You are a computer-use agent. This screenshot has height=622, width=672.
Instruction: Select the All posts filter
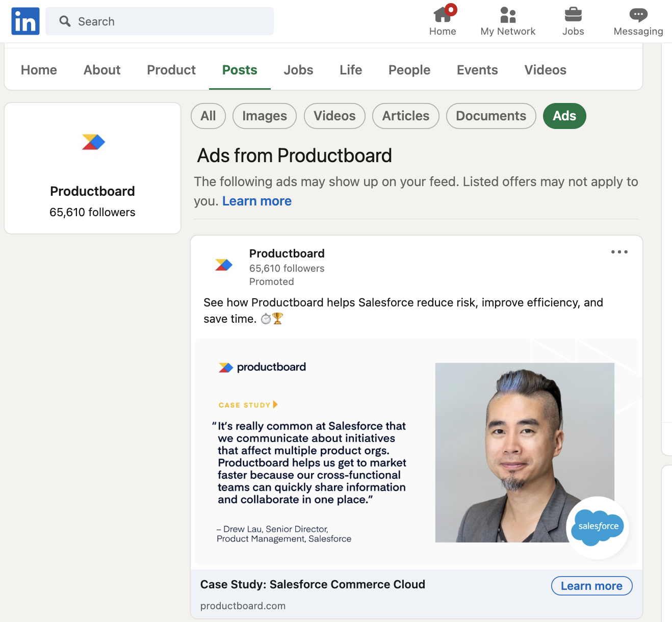(x=208, y=116)
